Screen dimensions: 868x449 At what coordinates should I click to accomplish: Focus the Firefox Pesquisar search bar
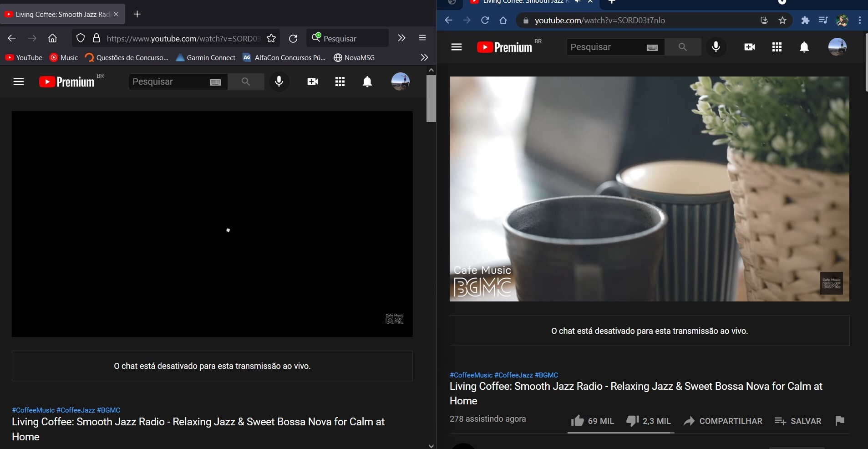pyautogui.click(x=348, y=38)
